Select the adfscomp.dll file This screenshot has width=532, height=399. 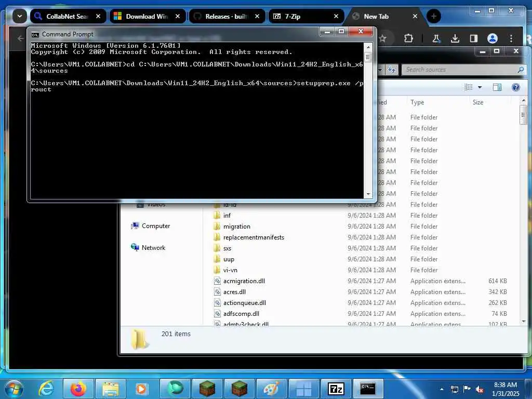coord(236,313)
